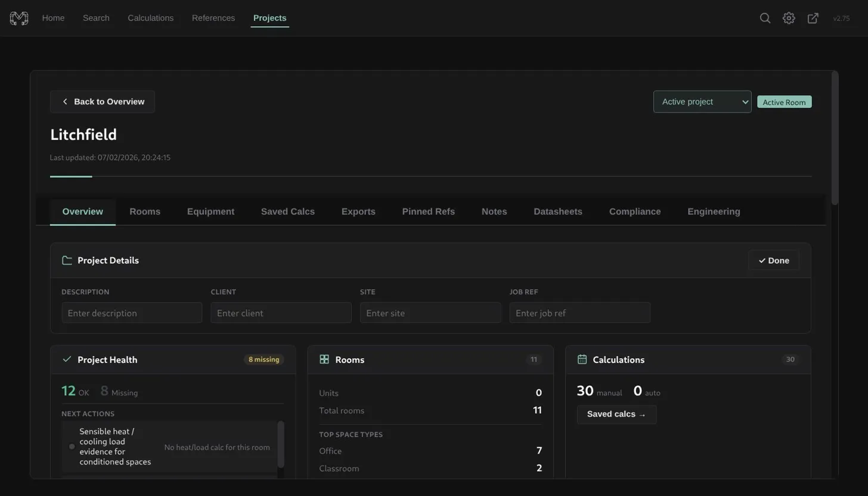868x496 pixels.
Task: Open the search icon in the top bar
Action: click(765, 18)
